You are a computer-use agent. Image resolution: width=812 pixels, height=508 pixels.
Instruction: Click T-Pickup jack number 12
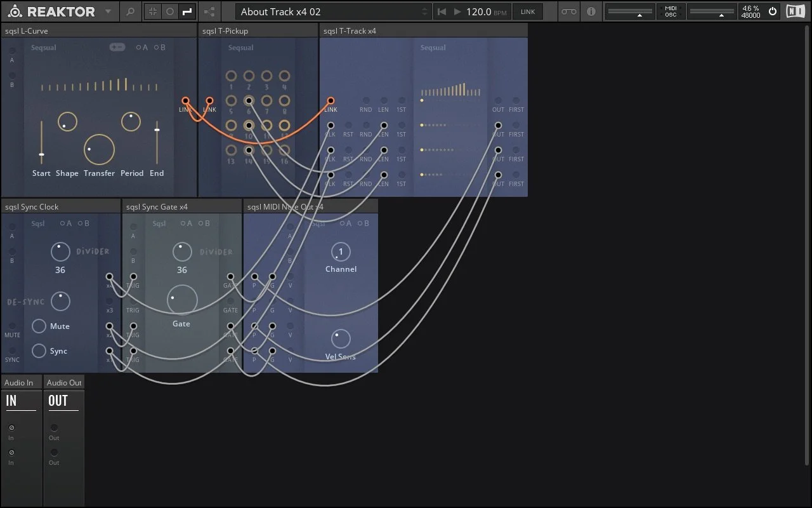[x=284, y=126]
